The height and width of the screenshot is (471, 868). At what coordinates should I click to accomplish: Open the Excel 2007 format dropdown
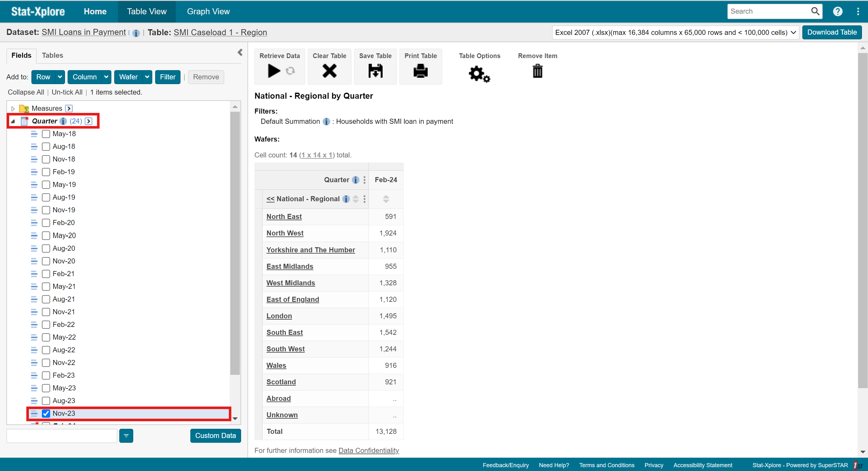coord(675,32)
